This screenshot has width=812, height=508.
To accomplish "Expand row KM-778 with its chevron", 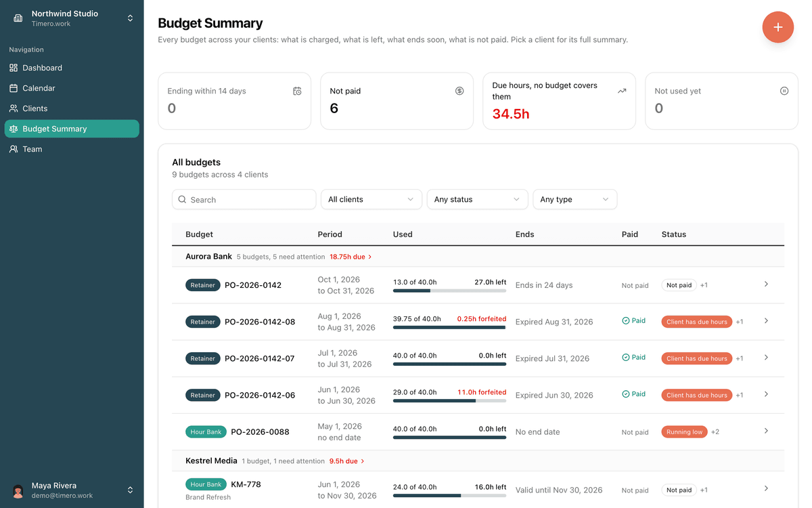I will click(x=766, y=488).
